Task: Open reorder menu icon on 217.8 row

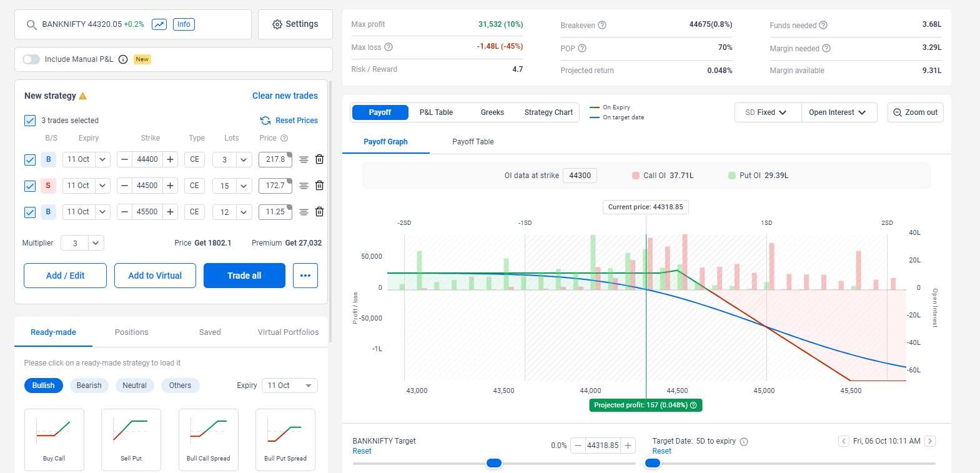Action: (304, 160)
